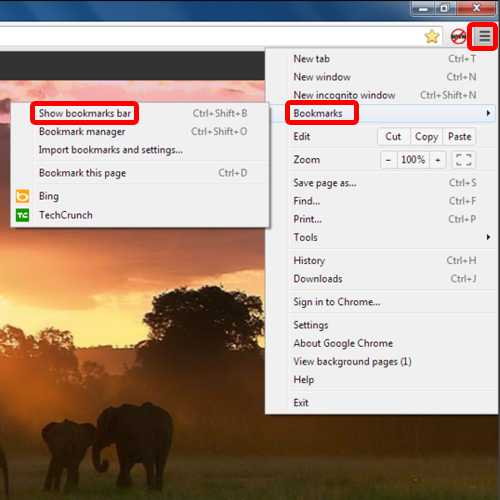
Task: Click the Paste button
Action: point(459,137)
